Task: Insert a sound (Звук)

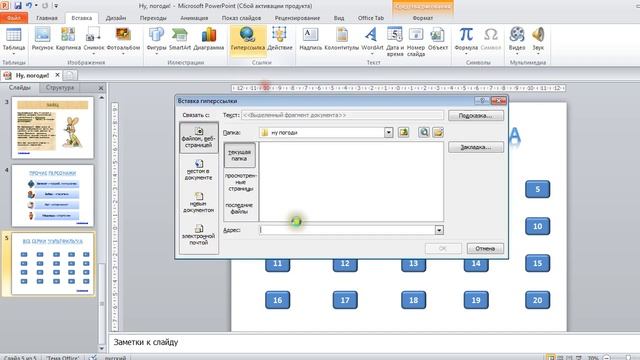Action: point(538,40)
